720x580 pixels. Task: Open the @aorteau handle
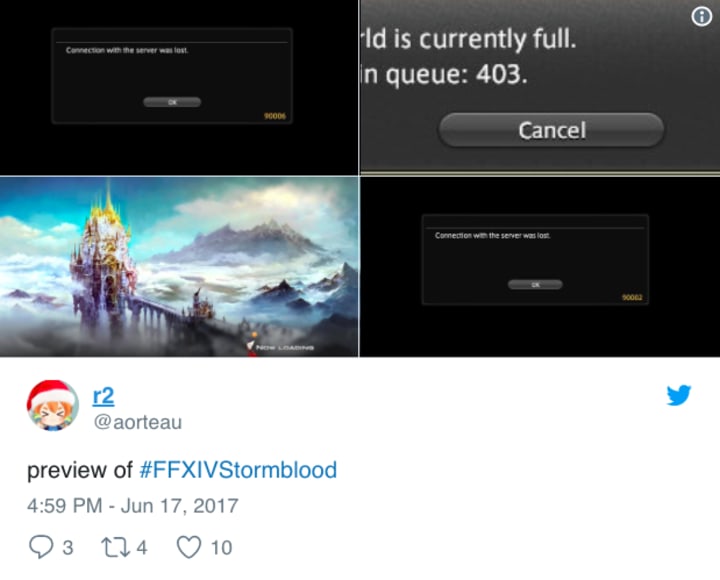click(138, 422)
